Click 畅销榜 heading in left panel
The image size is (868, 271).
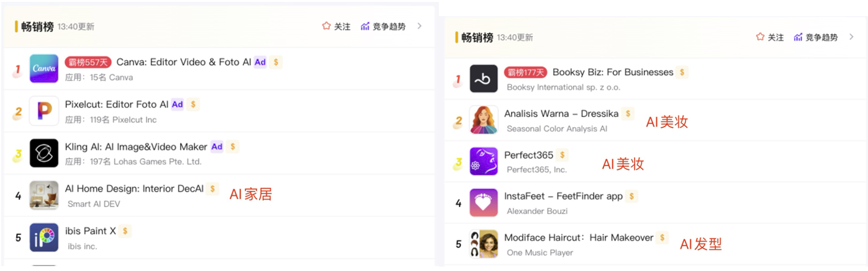point(38,27)
